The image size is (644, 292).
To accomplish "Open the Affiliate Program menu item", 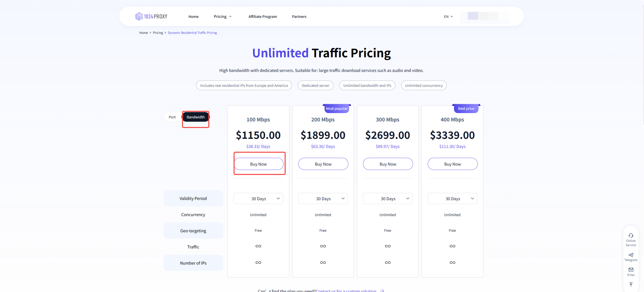I will point(262,17).
